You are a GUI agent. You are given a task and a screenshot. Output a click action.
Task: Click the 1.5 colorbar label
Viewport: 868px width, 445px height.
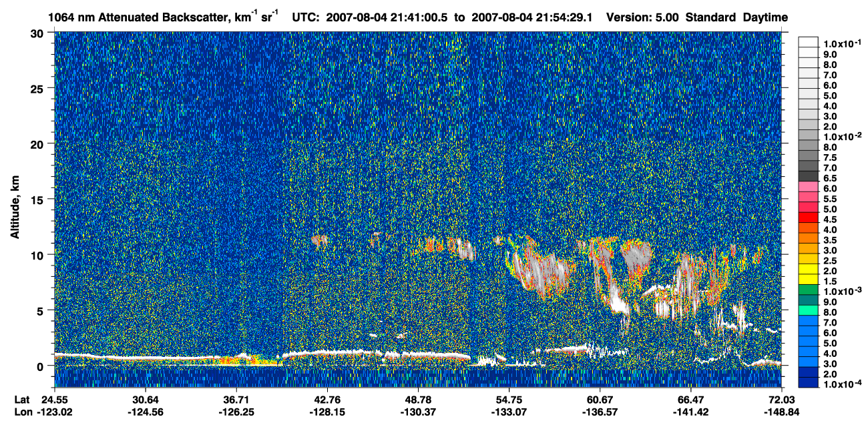pos(830,282)
